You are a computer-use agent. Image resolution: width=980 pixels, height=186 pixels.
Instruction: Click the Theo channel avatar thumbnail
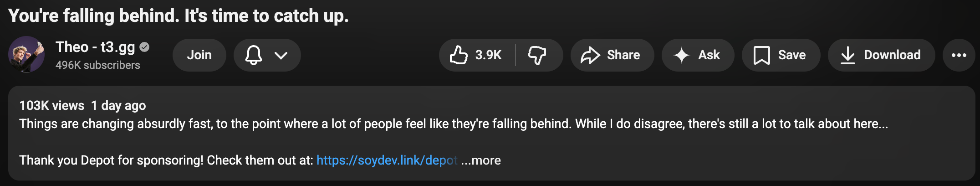click(x=26, y=54)
